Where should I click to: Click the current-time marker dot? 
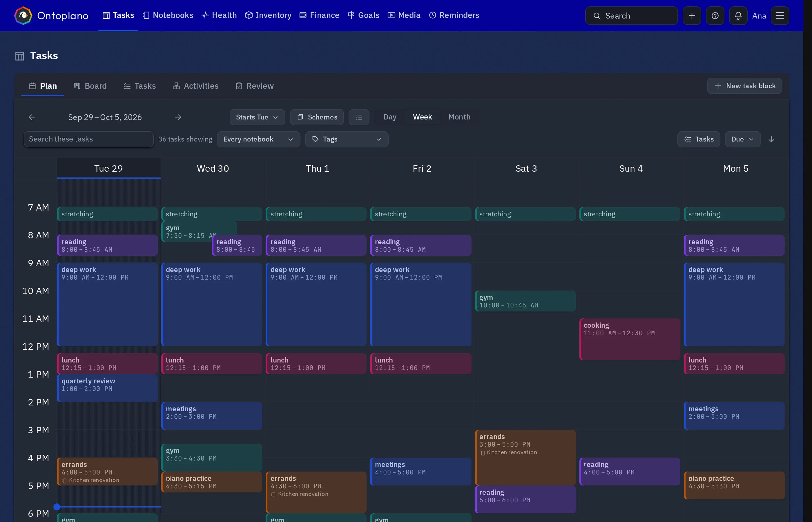click(57, 507)
